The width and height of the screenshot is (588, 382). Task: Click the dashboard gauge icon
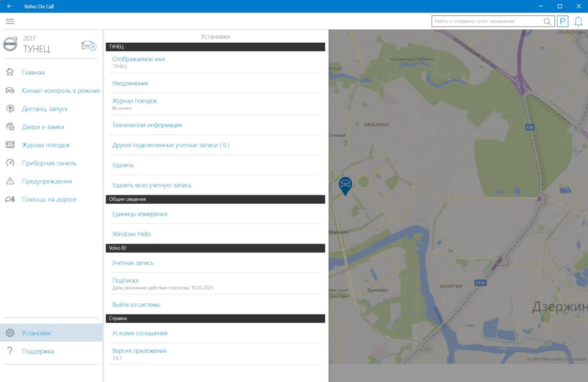click(10, 163)
